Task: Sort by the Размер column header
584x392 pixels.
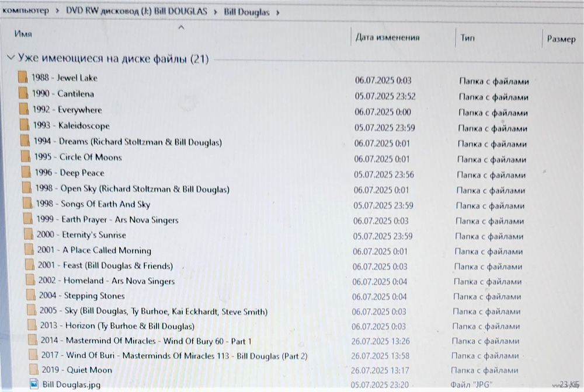Action: pos(561,38)
